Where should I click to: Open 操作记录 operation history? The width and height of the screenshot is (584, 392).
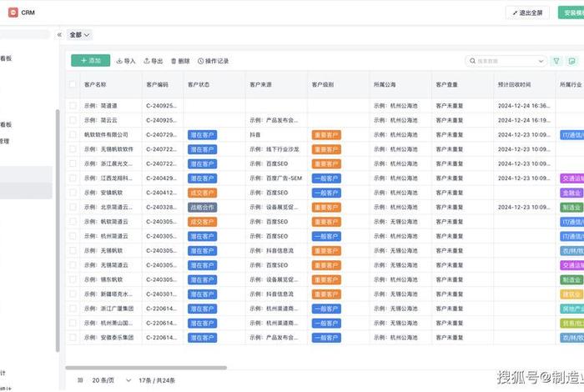point(213,61)
